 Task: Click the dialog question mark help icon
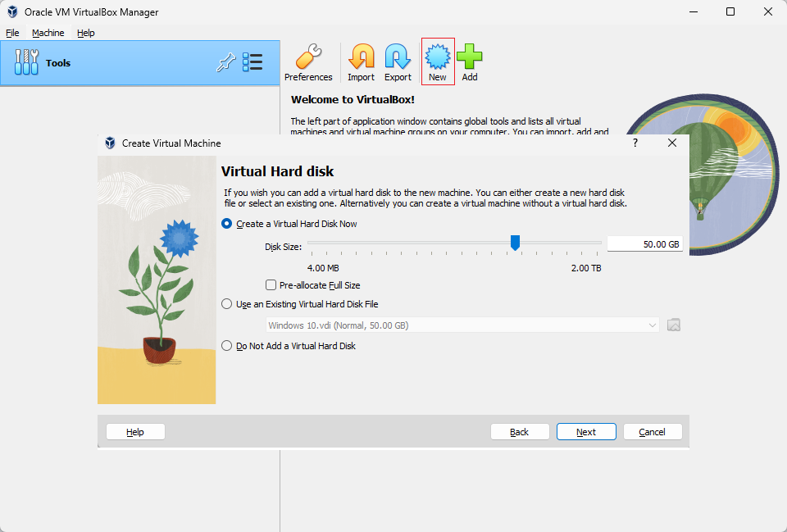coord(635,143)
